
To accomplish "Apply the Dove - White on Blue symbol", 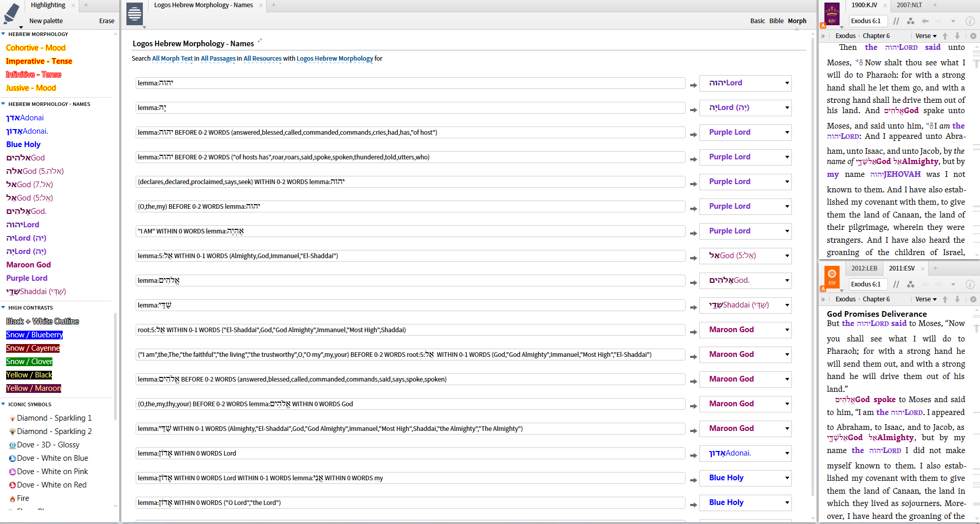I will (48, 458).
